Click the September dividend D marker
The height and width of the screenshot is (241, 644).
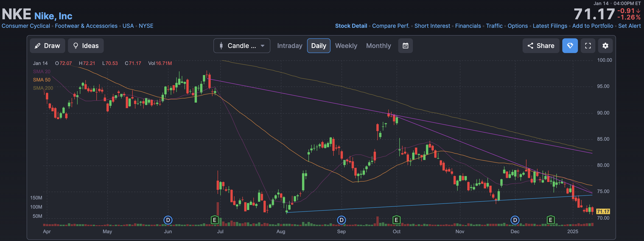[x=342, y=220]
